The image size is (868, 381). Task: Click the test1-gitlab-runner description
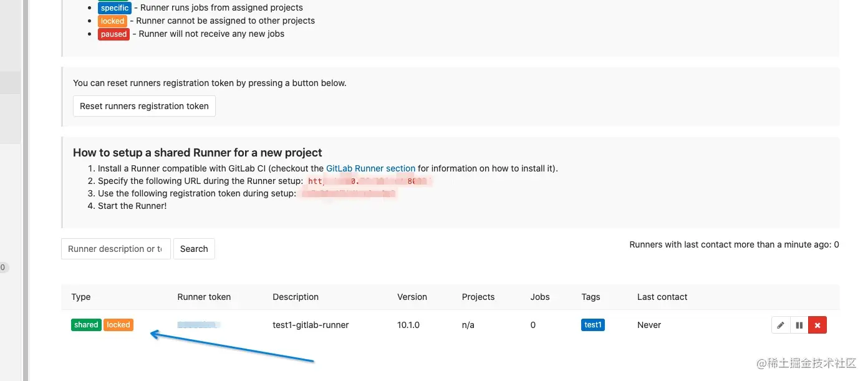pyautogui.click(x=311, y=325)
